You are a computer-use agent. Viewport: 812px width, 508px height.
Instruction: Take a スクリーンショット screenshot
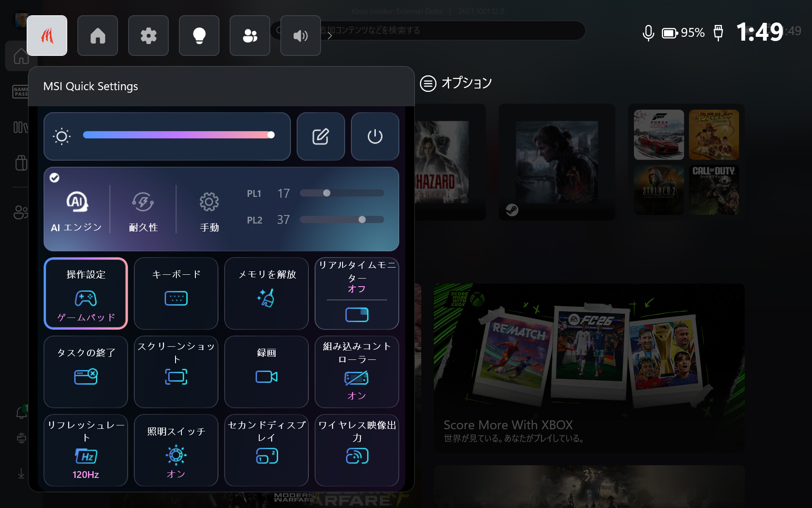(x=176, y=372)
